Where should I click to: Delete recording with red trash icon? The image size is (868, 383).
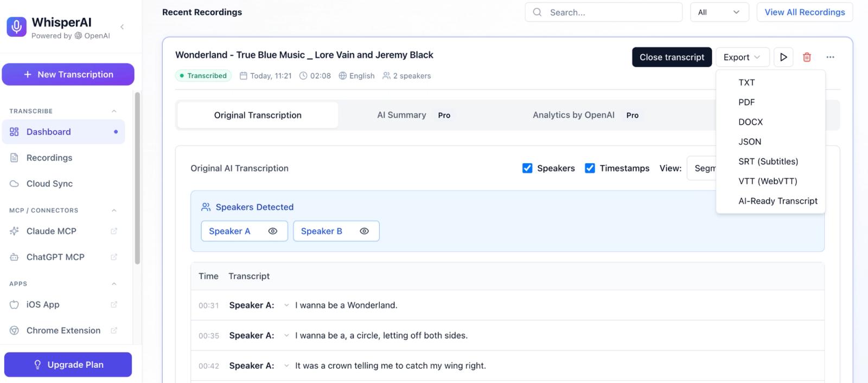(807, 57)
